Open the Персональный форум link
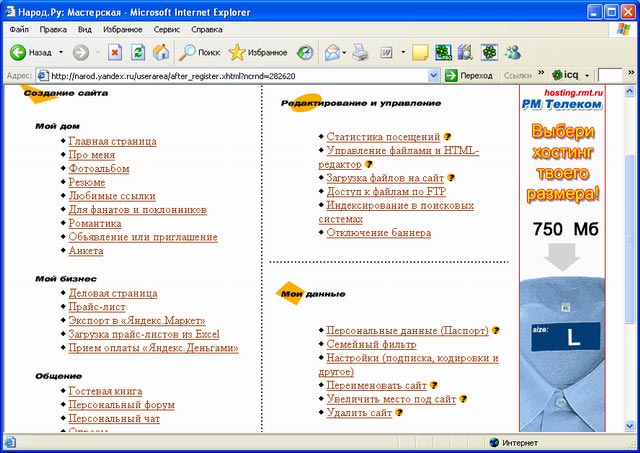 pos(121,405)
